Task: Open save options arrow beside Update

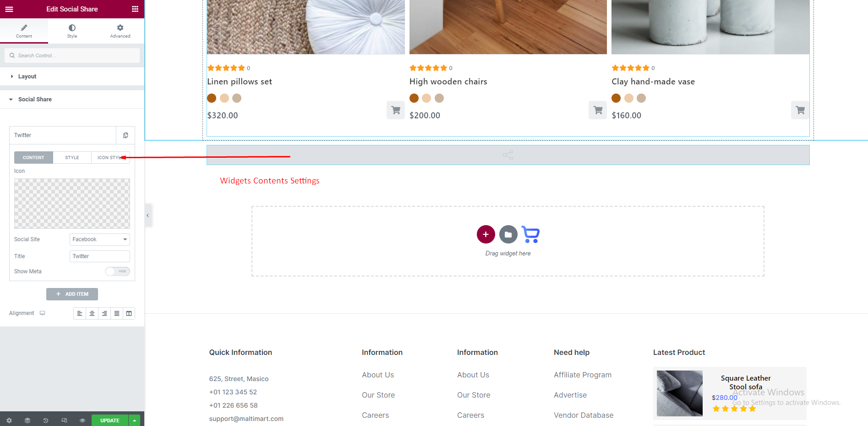Action: click(x=135, y=420)
